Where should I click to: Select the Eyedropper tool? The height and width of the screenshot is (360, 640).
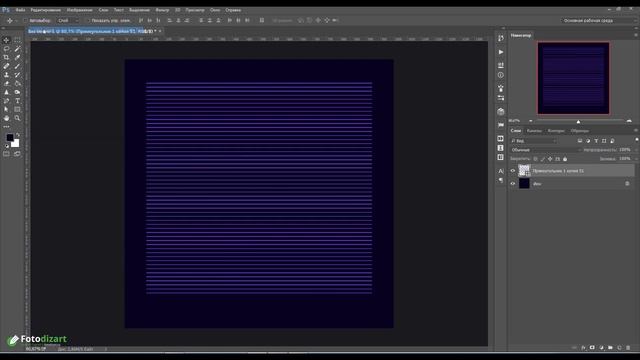17,57
